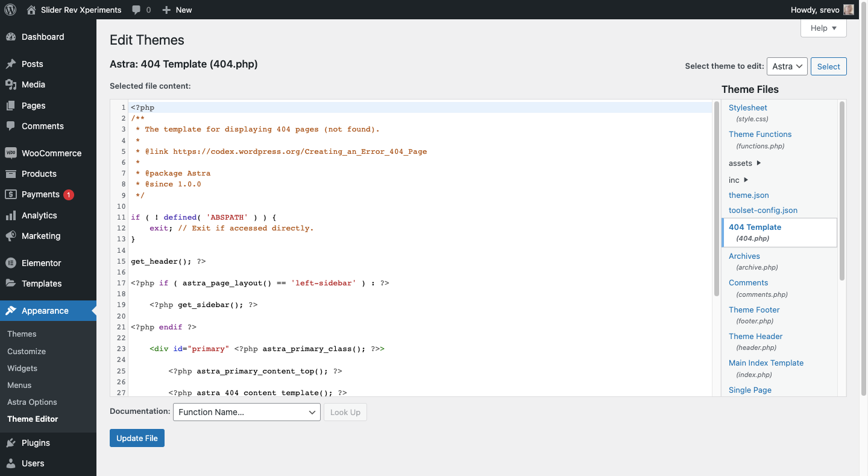868x476 pixels.
Task: Open the Archives file link
Action: coord(744,256)
